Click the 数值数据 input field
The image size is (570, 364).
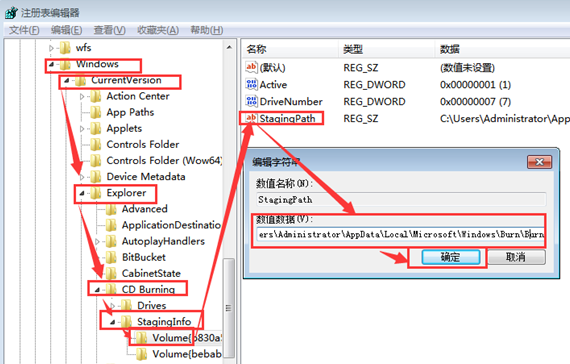pyautogui.click(x=401, y=235)
